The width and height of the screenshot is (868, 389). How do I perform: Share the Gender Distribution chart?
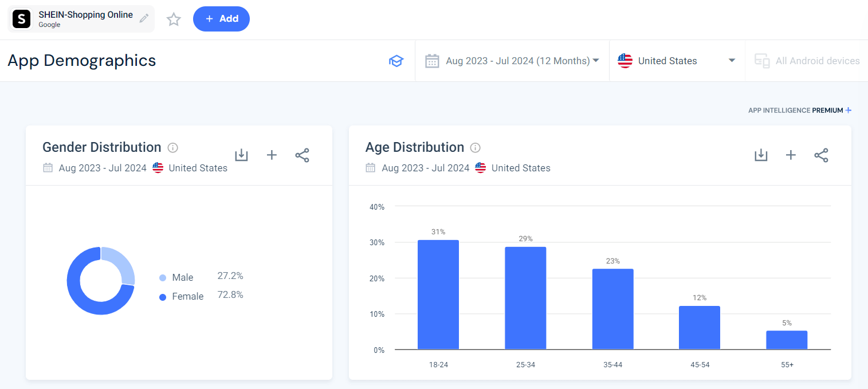pos(302,155)
